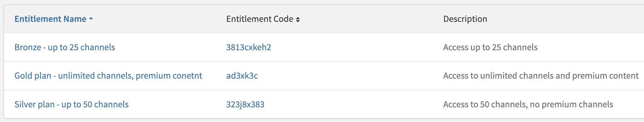Click blank space between 323j8x383 and its description
Viewport: 644px width, 122px height.
pos(353,104)
